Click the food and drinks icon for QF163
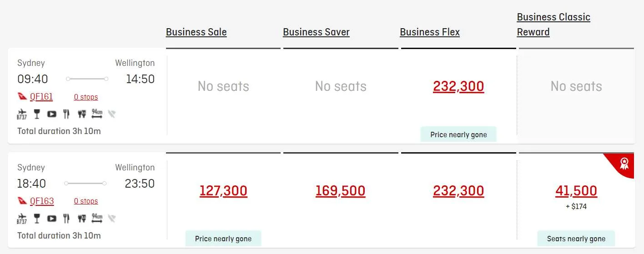 (x=82, y=219)
